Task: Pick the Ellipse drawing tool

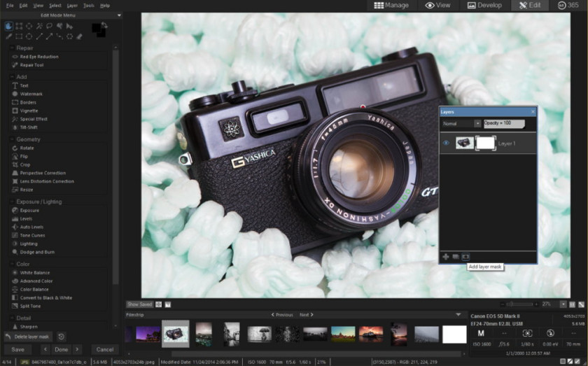Action: click(29, 36)
